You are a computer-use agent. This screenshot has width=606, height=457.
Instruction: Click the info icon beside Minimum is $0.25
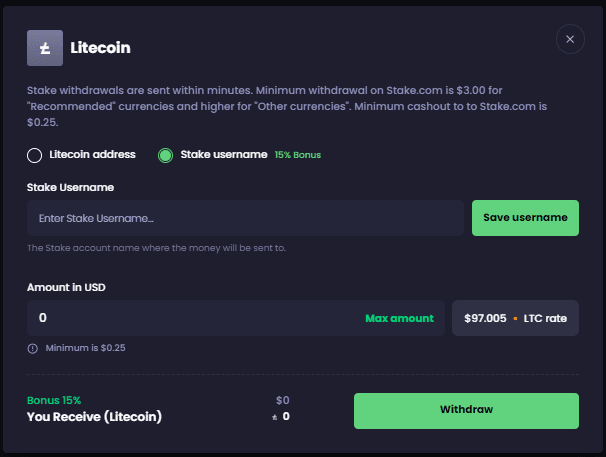click(33, 348)
